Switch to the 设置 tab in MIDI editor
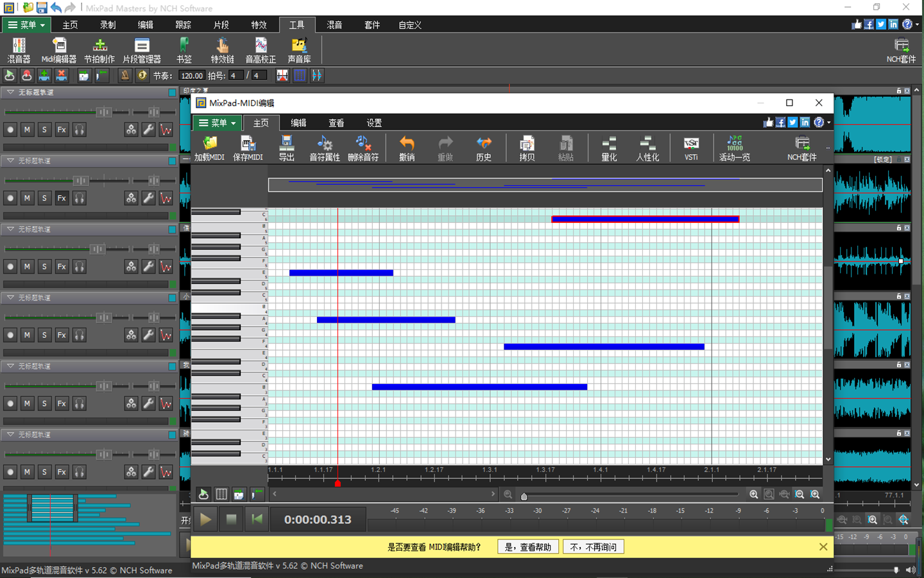This screenshot has height=578, width=924. click(x=374, y=123)
